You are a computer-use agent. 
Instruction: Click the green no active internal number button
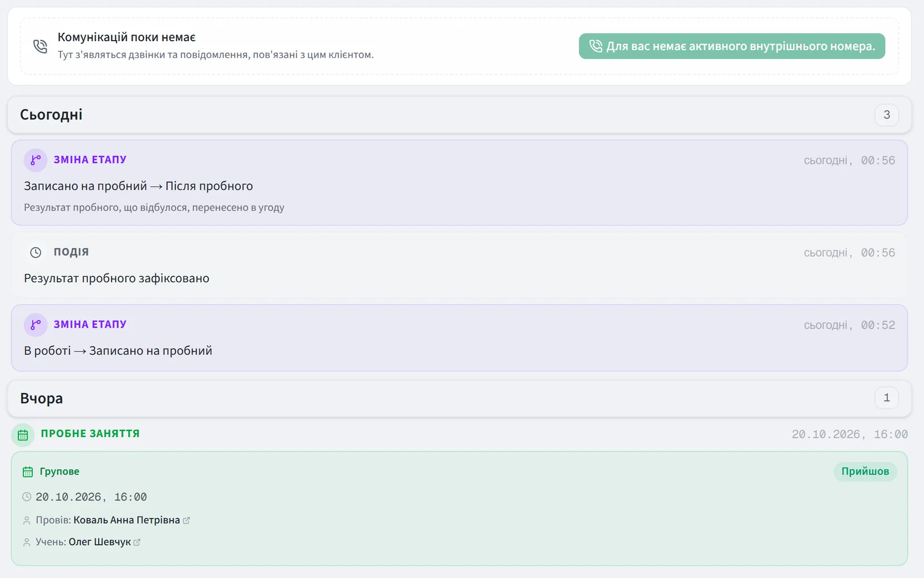[x=731, y=46]
